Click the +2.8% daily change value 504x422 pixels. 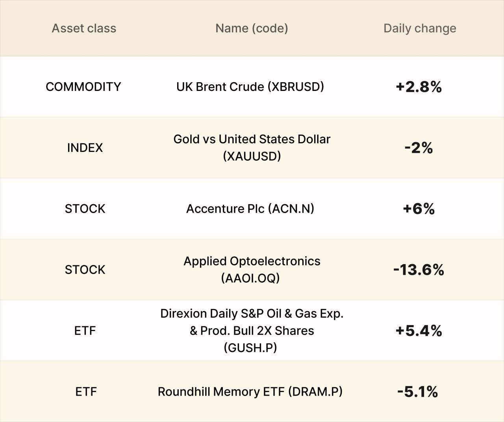(x=419, y=87)
